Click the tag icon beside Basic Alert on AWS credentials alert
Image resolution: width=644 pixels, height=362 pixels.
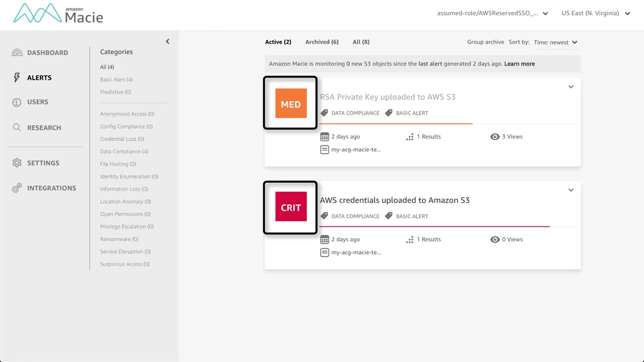[x=388, y=216]
